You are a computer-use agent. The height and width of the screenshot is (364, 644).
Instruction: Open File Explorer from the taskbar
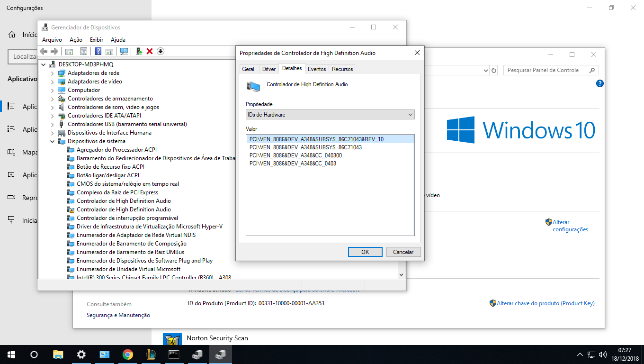[x=58, y=354]
